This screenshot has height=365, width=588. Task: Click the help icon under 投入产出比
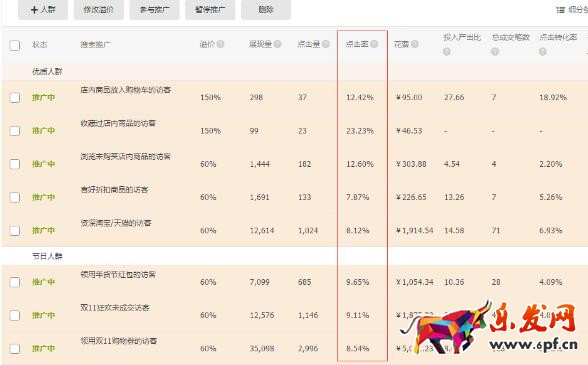447,52
